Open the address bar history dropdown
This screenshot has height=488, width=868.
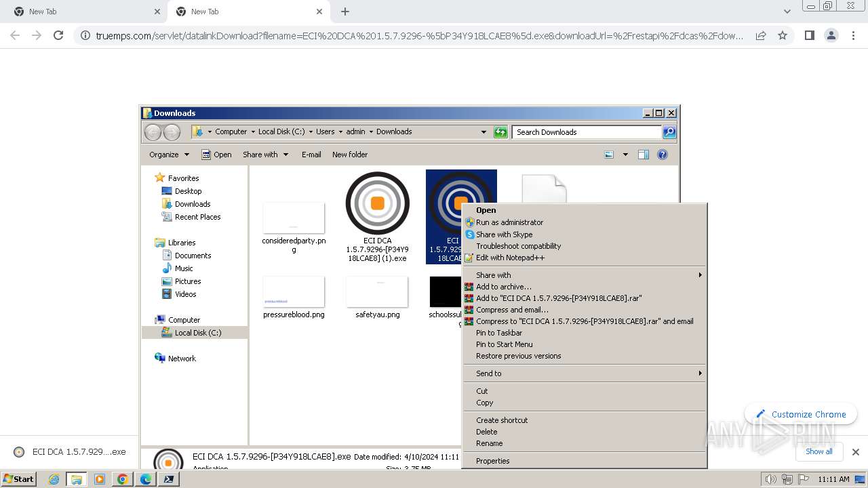point(484,132)
